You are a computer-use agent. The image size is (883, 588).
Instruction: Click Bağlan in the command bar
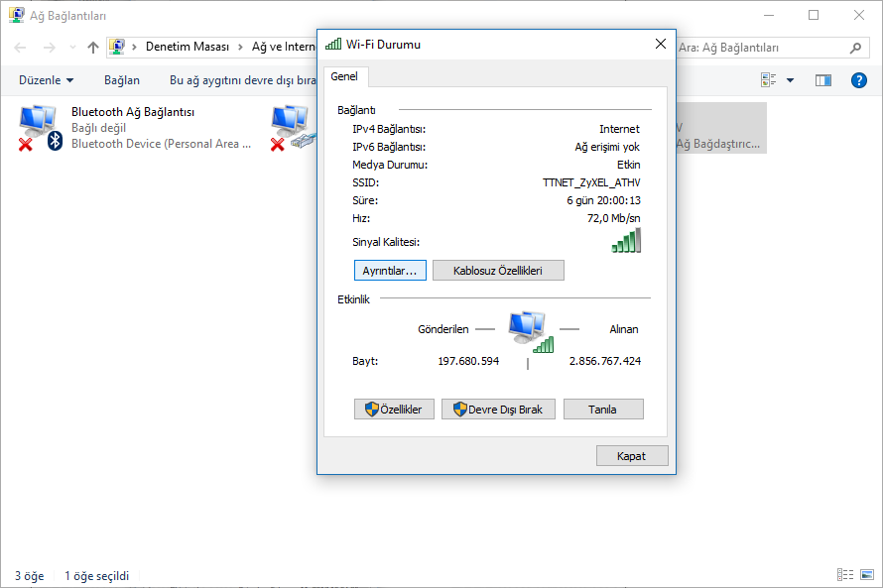(121, 79)
